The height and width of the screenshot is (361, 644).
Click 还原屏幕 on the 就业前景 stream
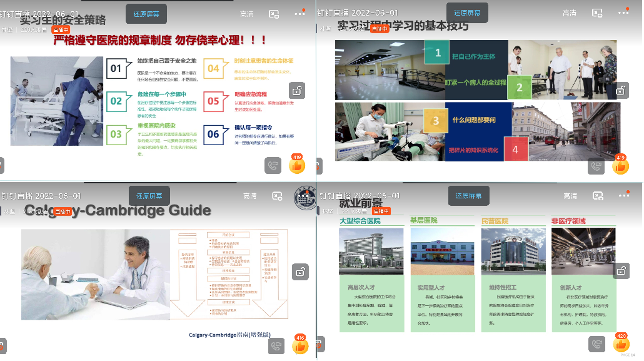[x=468, y=196]
